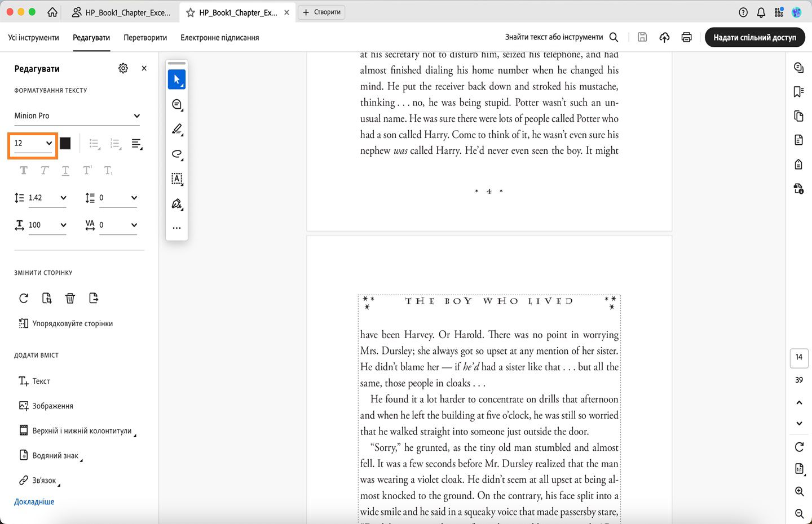Open text alignment options

tap(136, 144)
